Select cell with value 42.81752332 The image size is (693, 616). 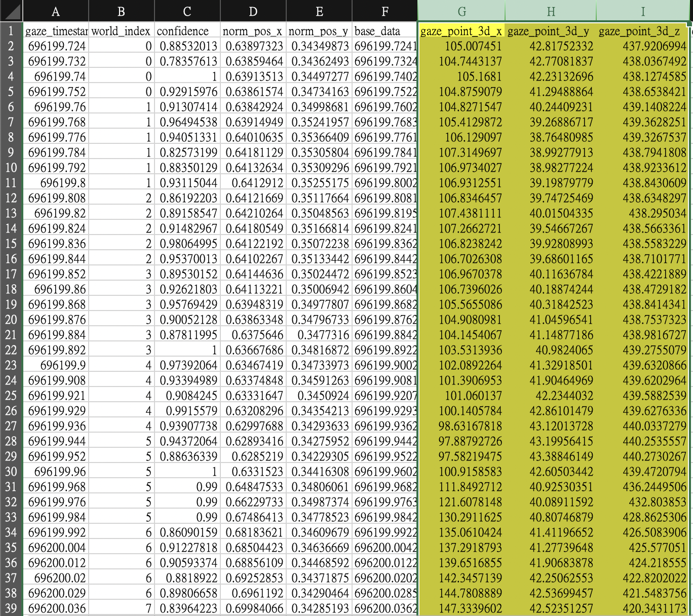click(551, 46)
